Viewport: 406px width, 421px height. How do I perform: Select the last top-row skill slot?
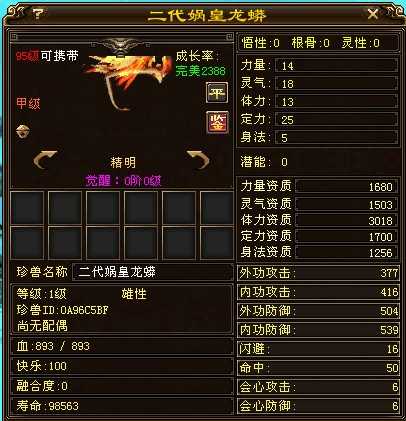tap(217, 207)
